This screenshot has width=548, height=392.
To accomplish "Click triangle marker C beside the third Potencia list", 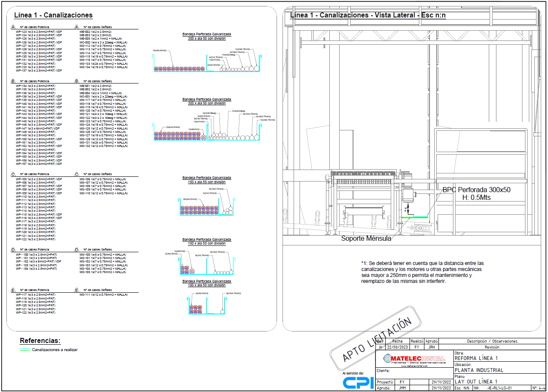I will pyautogui.click(x=13, y=174).
